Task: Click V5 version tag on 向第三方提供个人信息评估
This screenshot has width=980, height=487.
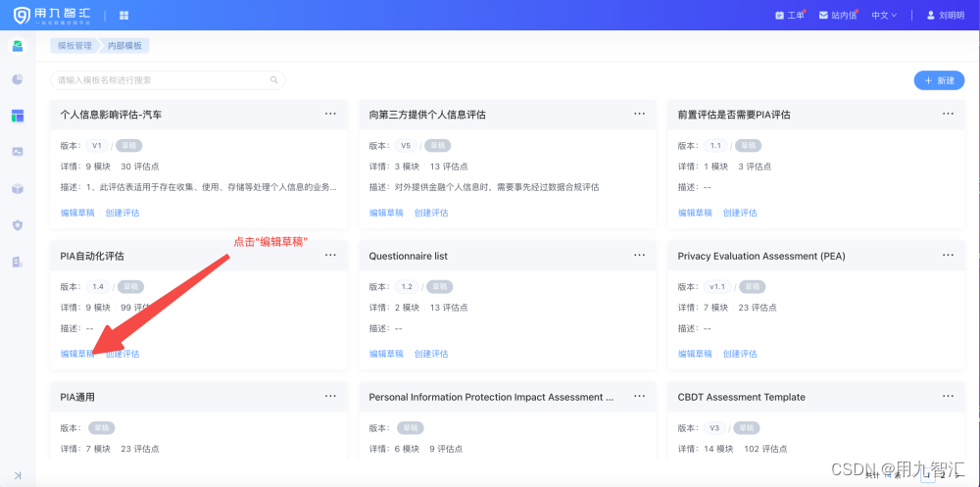Action: [x=406, y=146]
